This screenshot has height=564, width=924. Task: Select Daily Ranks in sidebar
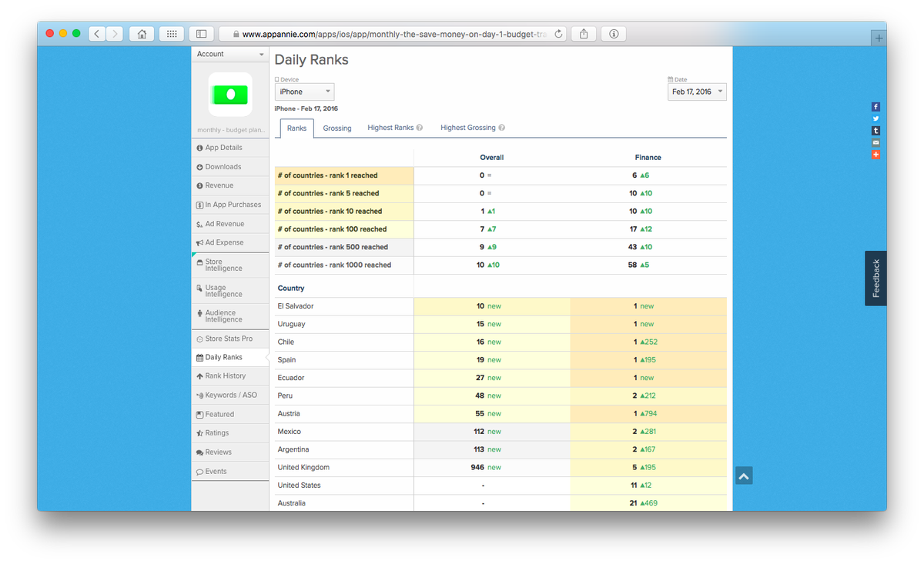pyautogui.click(x=230, y=357)
